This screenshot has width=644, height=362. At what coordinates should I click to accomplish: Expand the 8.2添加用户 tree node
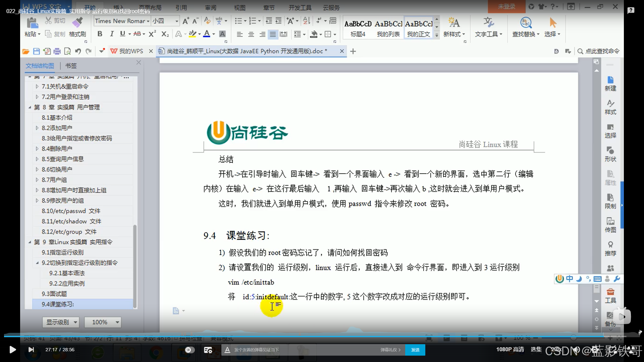click(37, 128)
